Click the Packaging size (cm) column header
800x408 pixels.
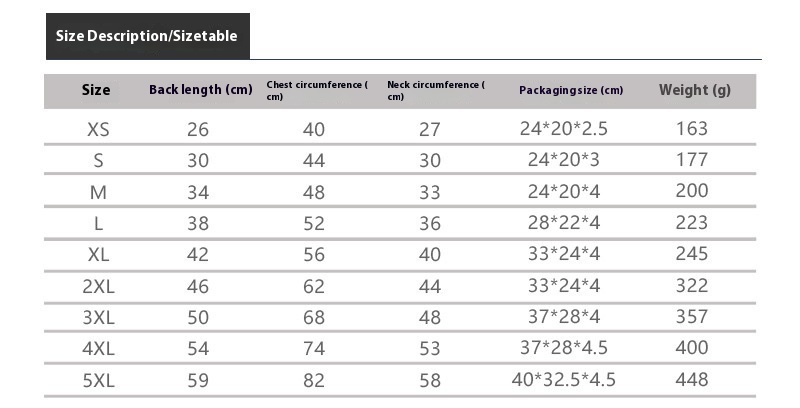(570, 90)
